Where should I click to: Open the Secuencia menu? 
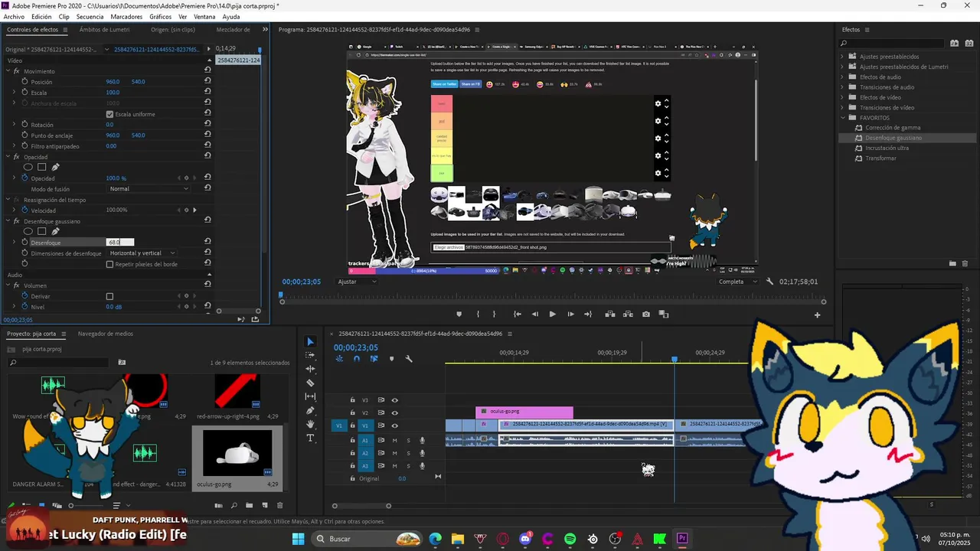90,16
